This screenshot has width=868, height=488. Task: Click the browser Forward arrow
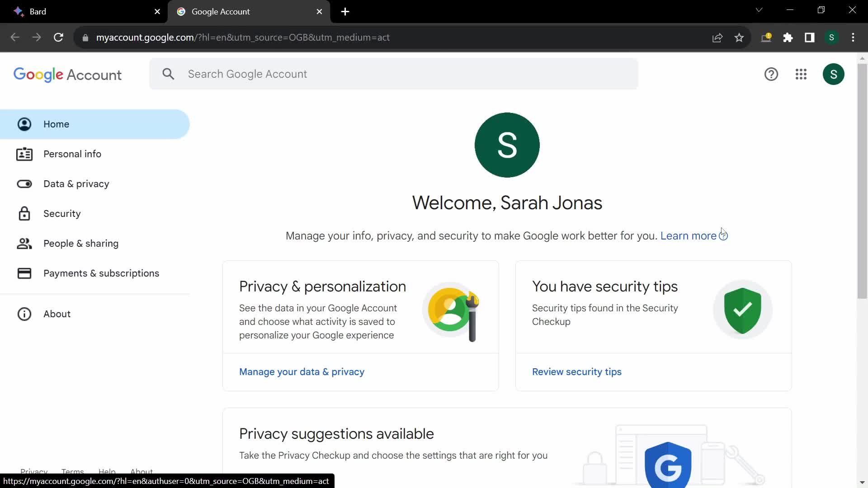(37, 38)
